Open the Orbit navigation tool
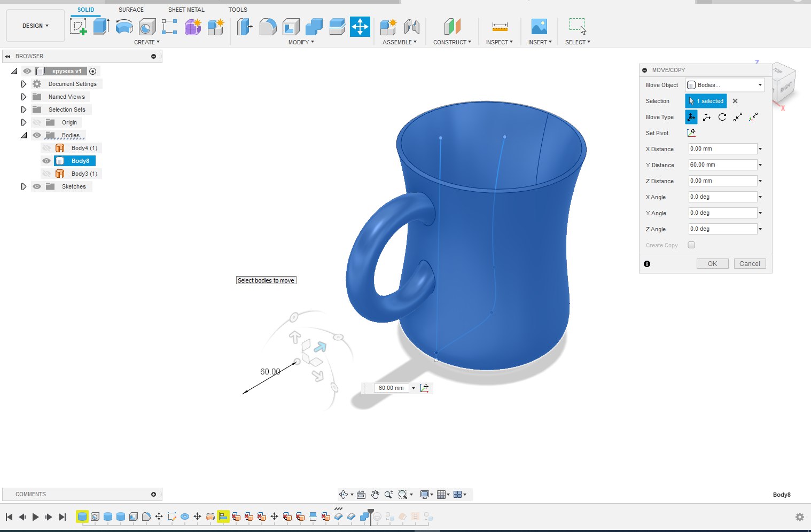 (344, 495)
